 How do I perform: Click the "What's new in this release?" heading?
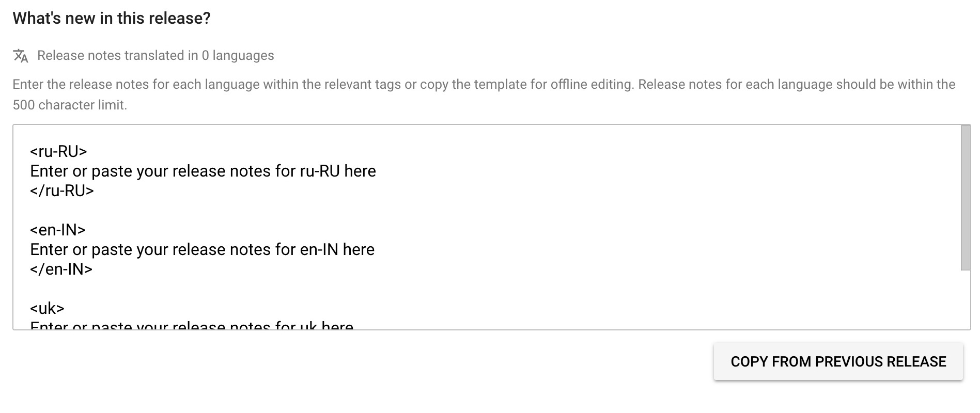coord(112,18)
